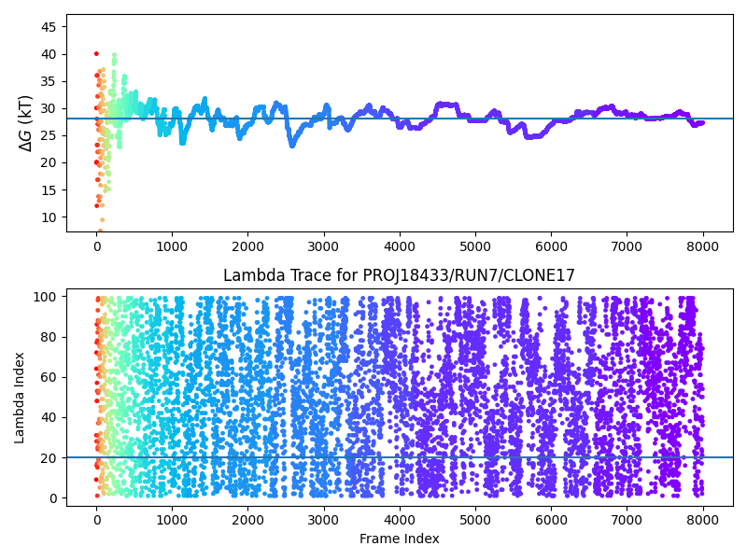Viewport: 747px width, 560px height.
Task: Click the Lambda Trace plot title
Action: click(399, 275)
